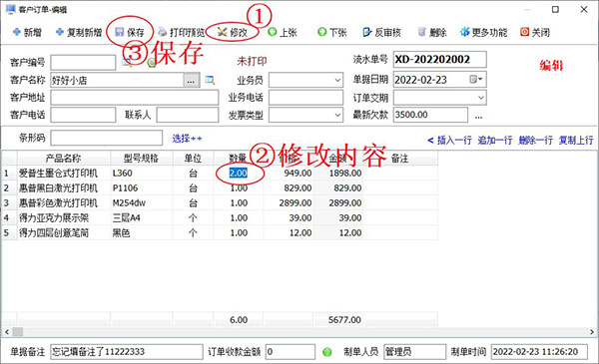Screen dimensions: 599x364
Task: Focus the 联系人 input field
Action: [x=188, y=115]
